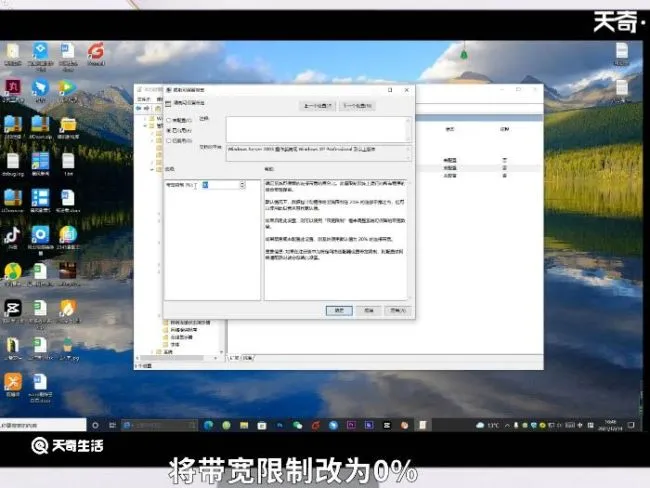
Task: Open Microsoft Store from taskbar
Action: [x=262, y=425]
